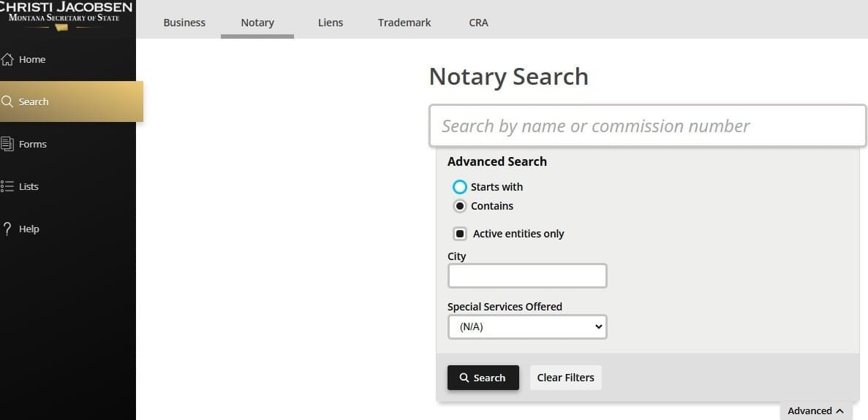Open the Trademark tab
This screenshot has height=420, width=868.
point(404,23)
